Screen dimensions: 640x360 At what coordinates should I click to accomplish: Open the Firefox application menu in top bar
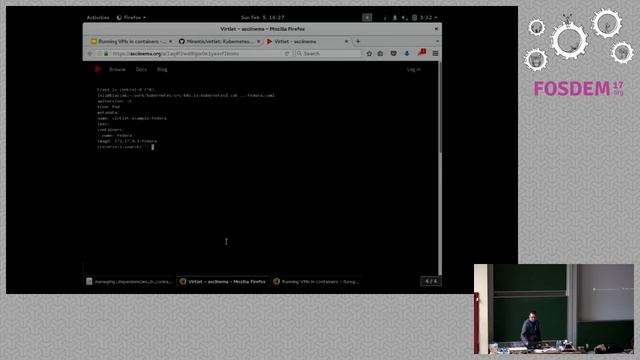(x=131, y=18)
